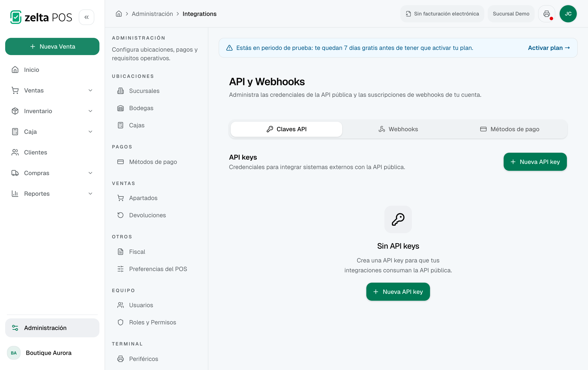Click the Sin API keys empty-state title
This screenshot has width=588, height=370.
click(398, 246)
